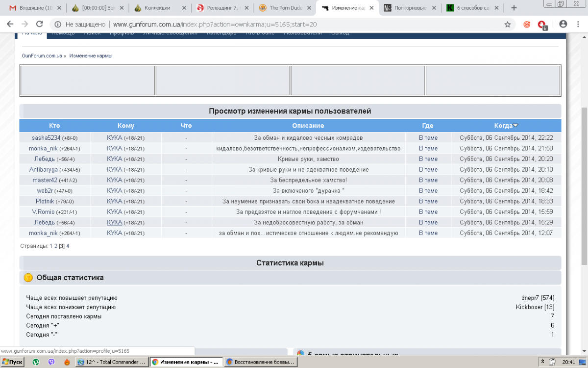The width and height of the screenshot is (588, 368).
Task: Open Total Commander from the taskbar
Action: (x=112, y=362)
